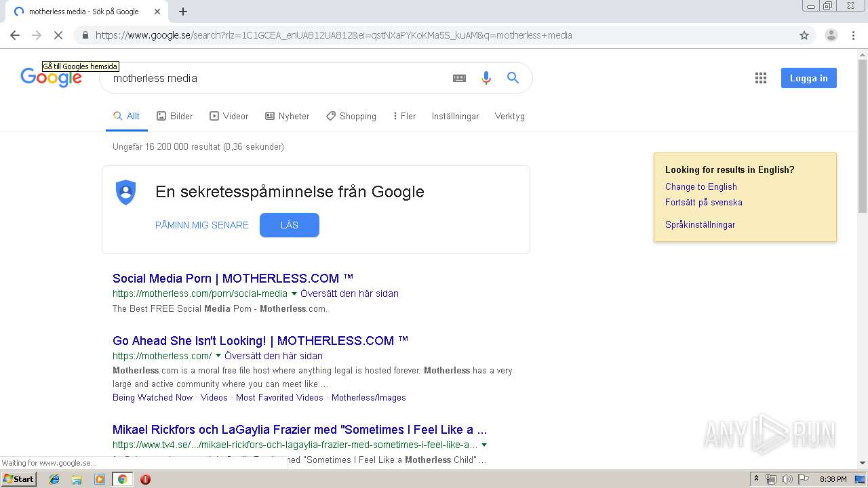The height and width of the screenshot is (488, 868).
Task: Close the motherless media tab
Action: tap(157, 12)
